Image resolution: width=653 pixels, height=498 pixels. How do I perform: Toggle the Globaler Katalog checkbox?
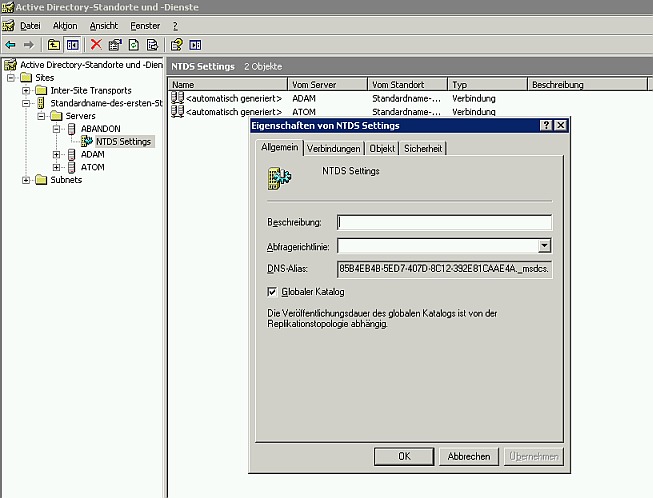[x=272, y=292]
